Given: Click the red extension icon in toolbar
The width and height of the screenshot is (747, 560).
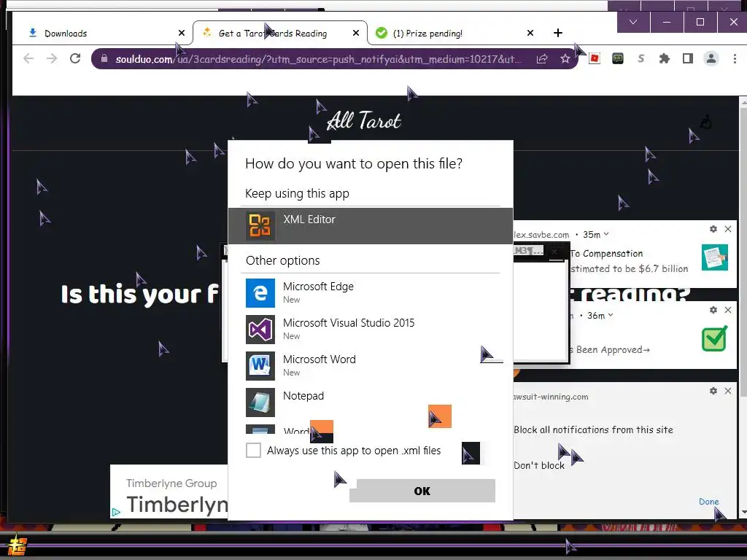Looking at the screenshot, I should click(x=594, y=58).
